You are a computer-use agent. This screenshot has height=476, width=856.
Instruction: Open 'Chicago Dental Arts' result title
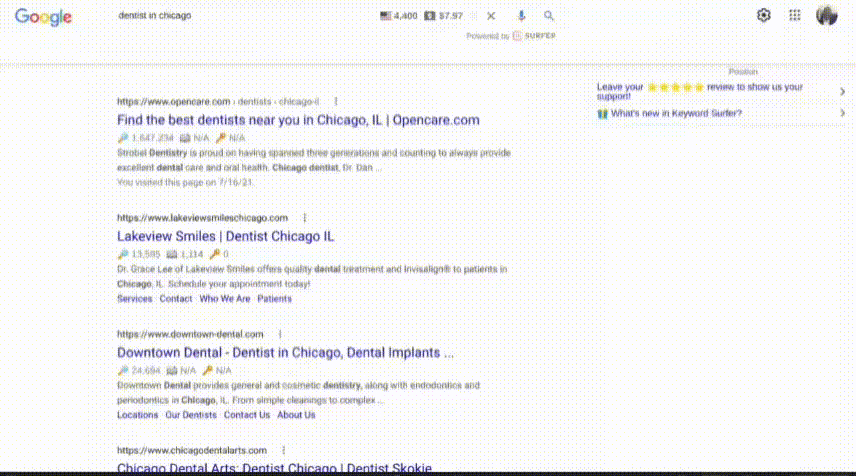[274, 468]
